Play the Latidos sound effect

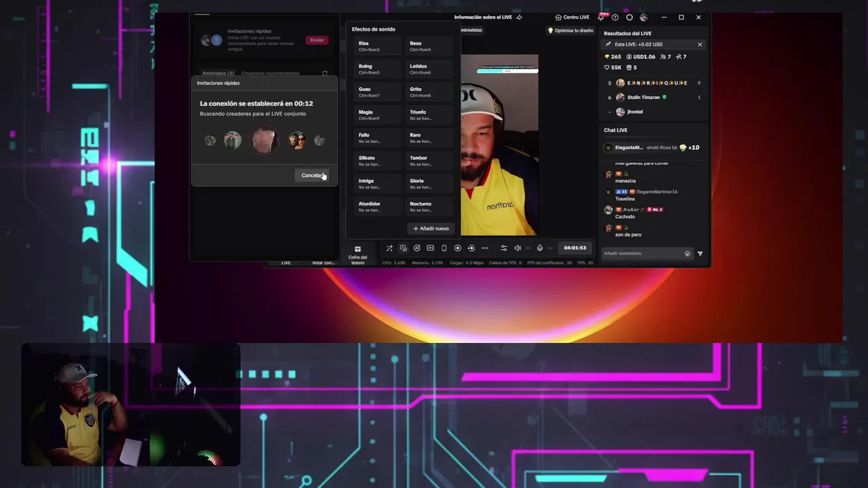429,69
